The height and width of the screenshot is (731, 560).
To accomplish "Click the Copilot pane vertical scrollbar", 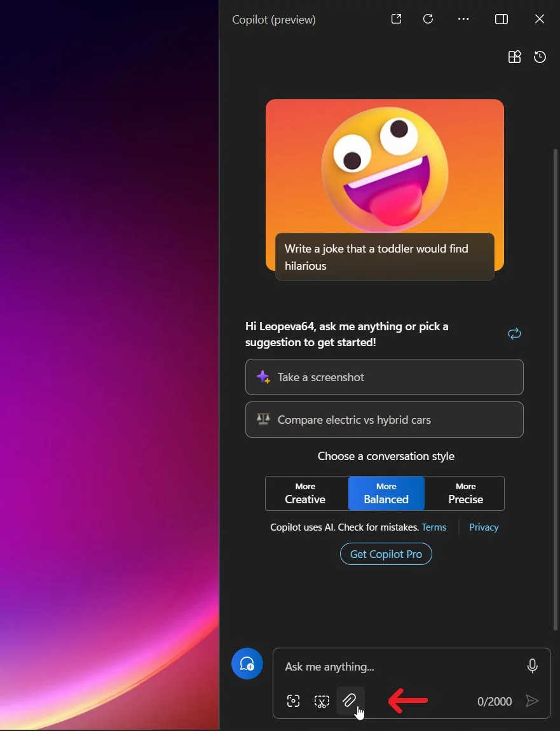I will coord(555,389).
